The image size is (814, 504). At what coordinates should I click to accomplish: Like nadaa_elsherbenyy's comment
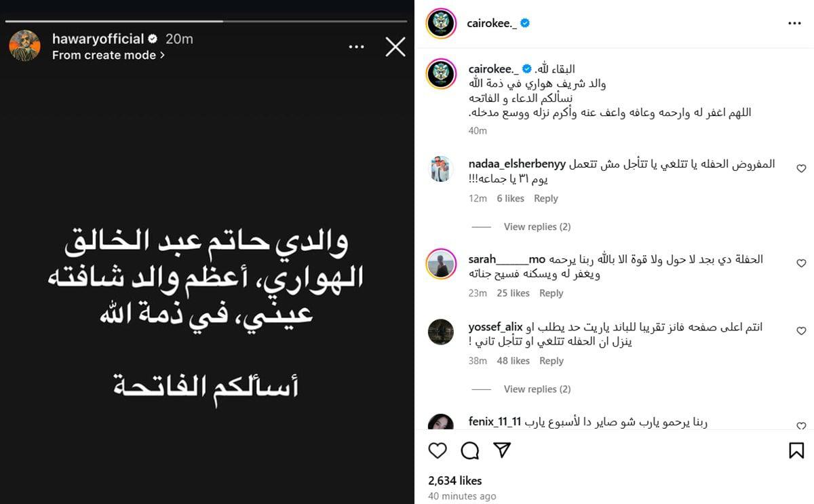[801, 168]
